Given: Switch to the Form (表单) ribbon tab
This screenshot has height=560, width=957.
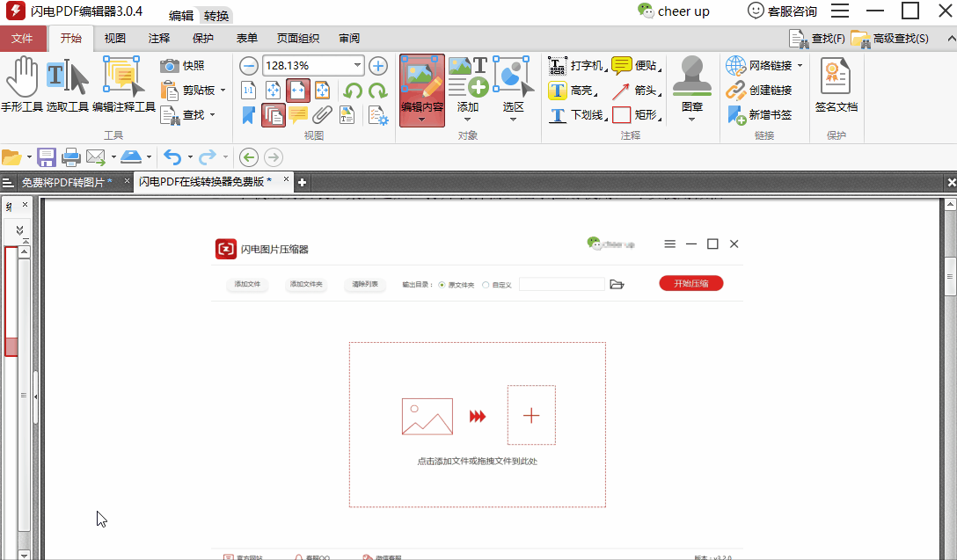Looking at the screenshot, I should 246,39.
